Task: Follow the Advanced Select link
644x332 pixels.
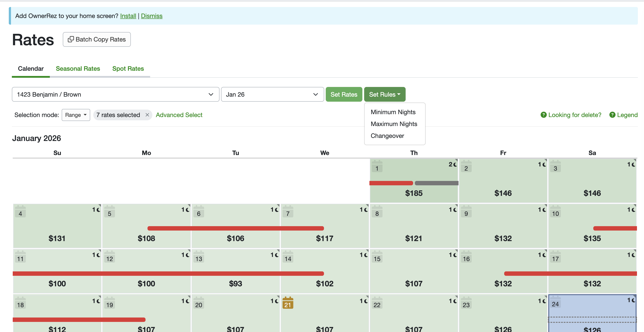Action: click(179, 115)
